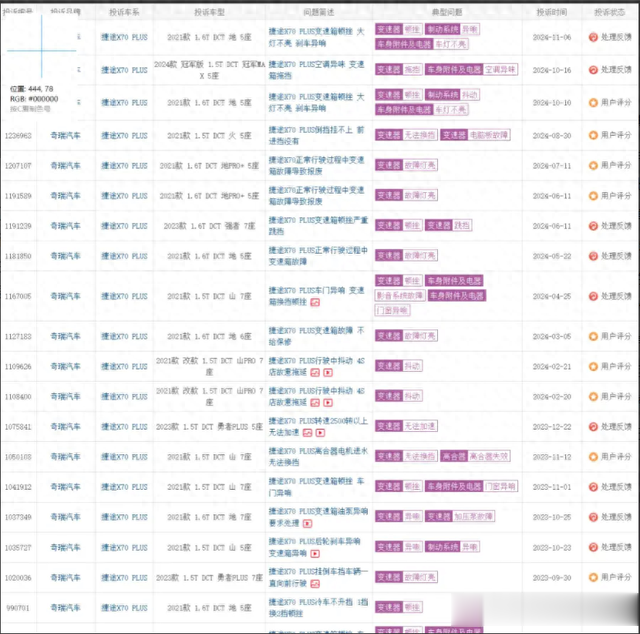Open the complaint description link in row 1050103
The height and width of the screenshot is (634, 640).
318,457
